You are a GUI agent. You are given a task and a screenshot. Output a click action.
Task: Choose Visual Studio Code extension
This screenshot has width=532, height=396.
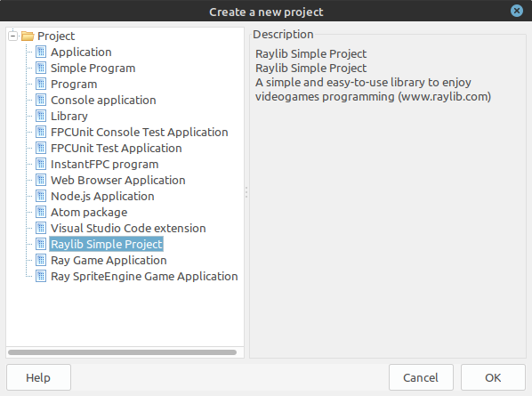pos(128,228)
